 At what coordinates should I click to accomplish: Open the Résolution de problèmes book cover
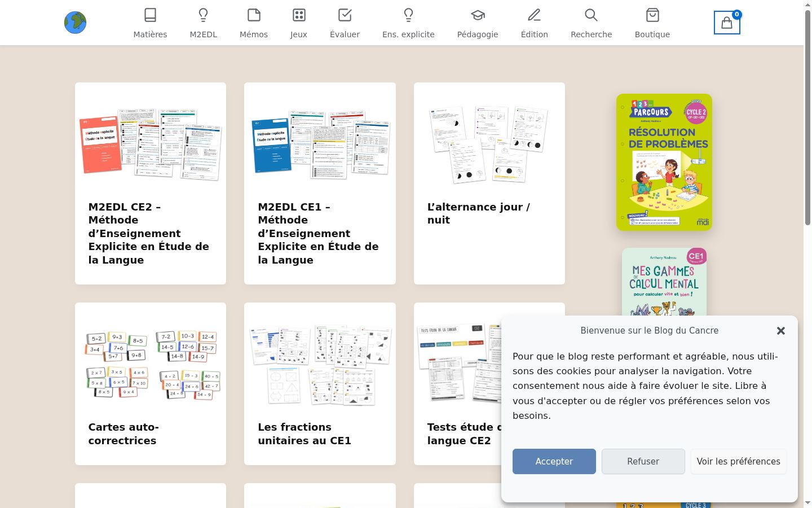click(x=664, y=162)
